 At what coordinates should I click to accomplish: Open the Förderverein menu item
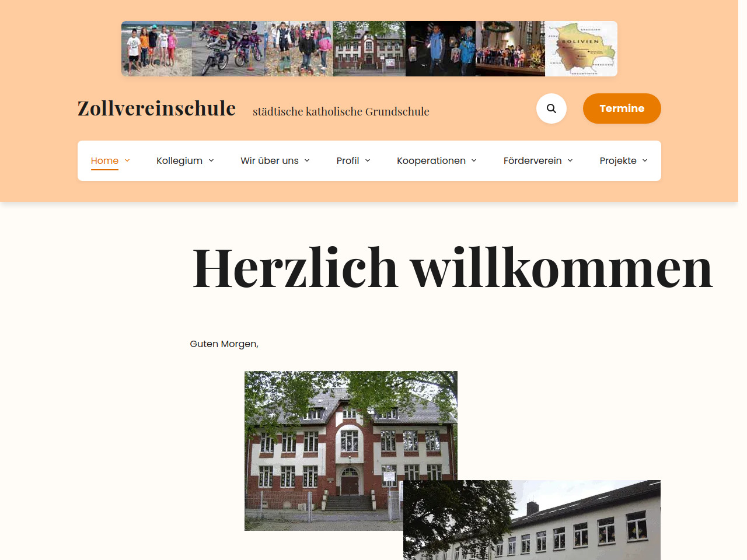tap(532, 160)
